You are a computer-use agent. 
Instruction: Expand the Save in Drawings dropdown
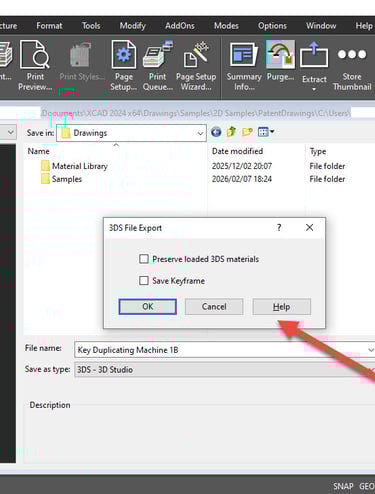pos(200,133)
